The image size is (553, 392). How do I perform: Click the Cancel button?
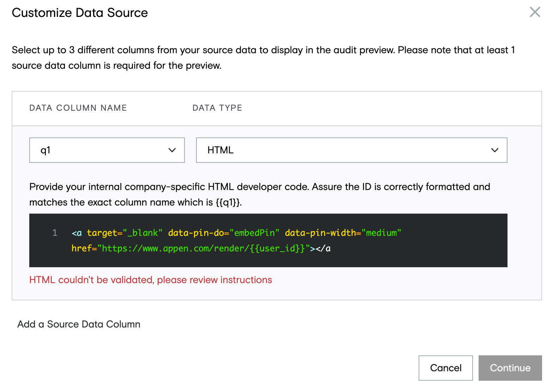click(446, 368)
